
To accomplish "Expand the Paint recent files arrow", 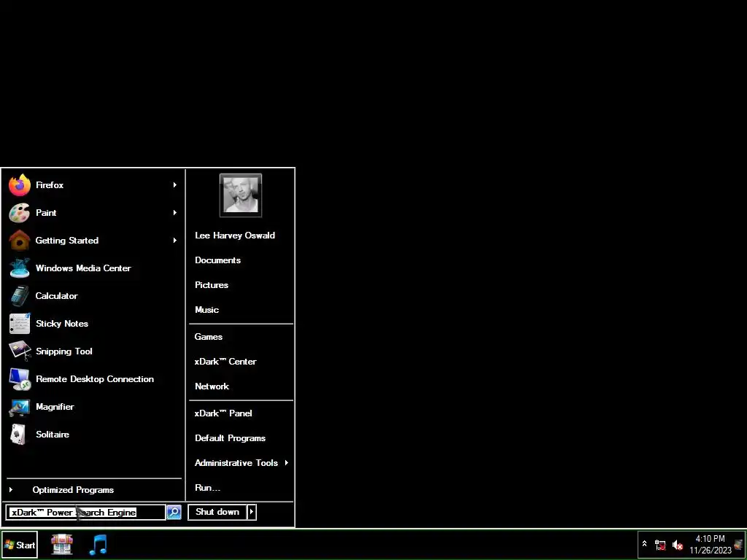I will click(x=175, y=212).
